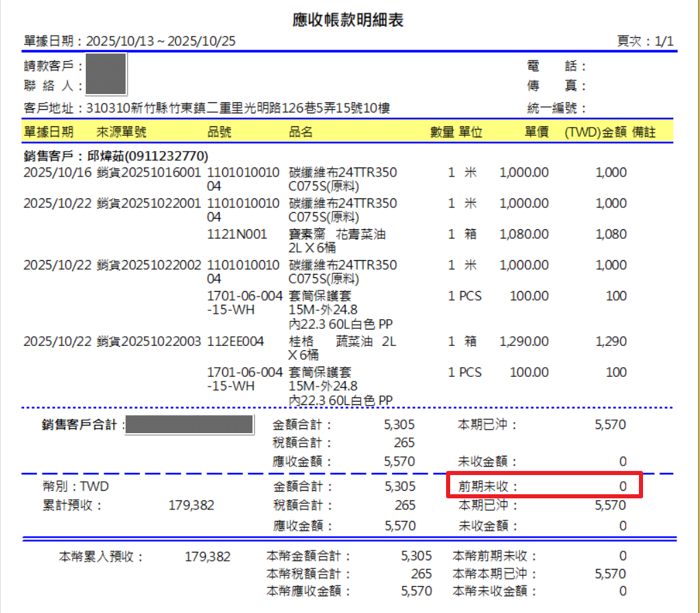Click the 本幣累入預收 value 179,382
700x613 pixels.
coord(207,556)
